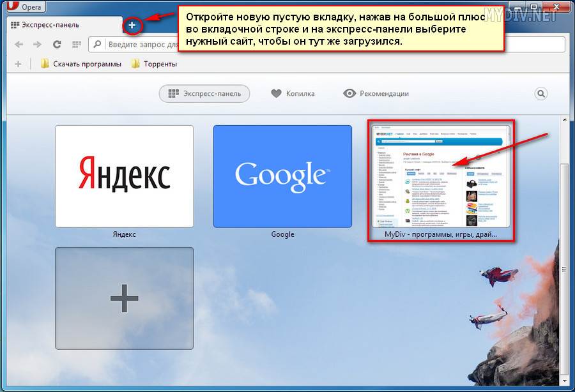Click the scrollbar up arrow
575x392 pixels.
point(565,120)
